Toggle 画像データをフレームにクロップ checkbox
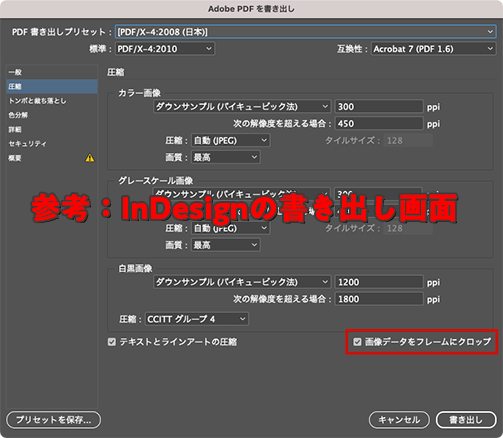The width and height of the screenshot is (503, 438). click(357, 342)
